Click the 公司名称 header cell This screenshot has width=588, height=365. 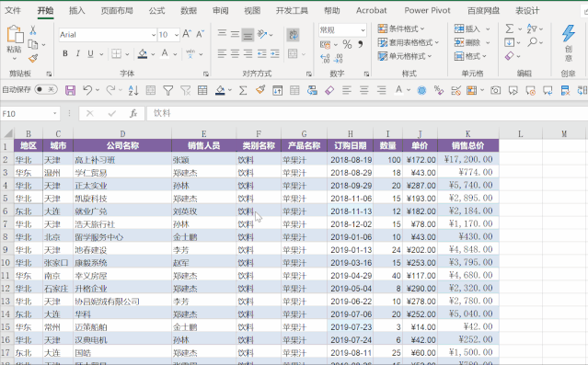[122, 146]
